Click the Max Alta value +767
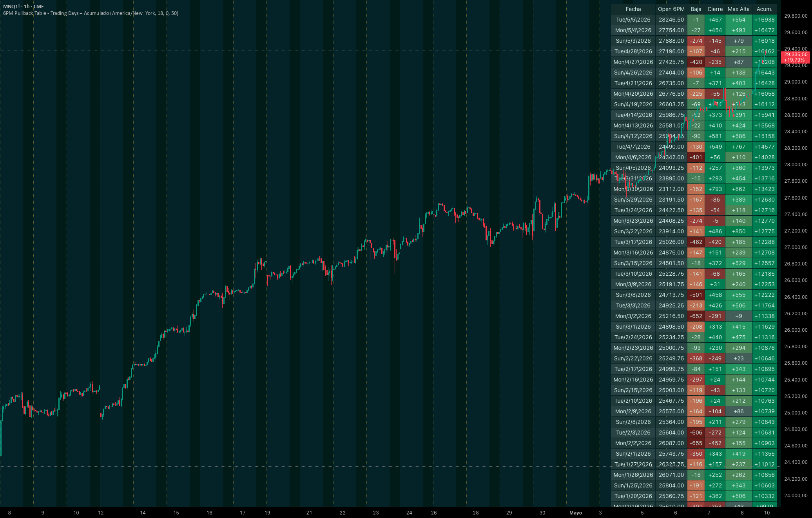The height and width of the screenshot is (518, 812). 739,147
